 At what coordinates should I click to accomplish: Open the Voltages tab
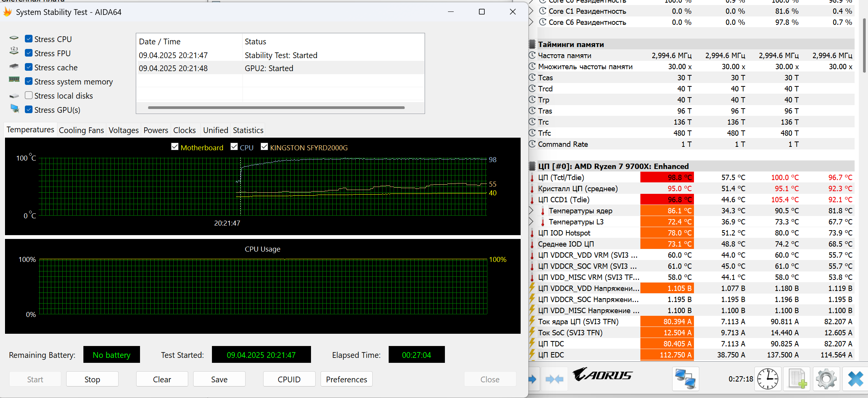(124, 130)
